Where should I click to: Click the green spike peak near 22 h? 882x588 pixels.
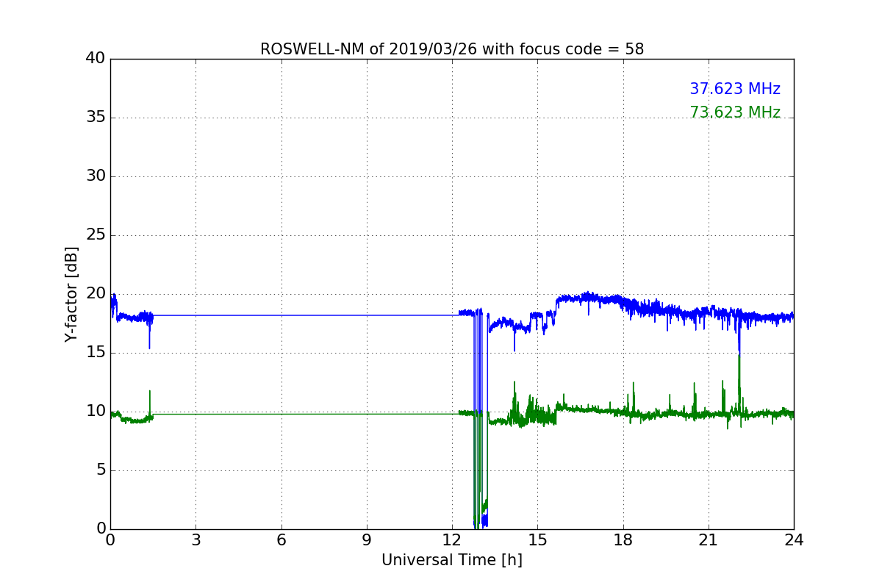(739, 356)
